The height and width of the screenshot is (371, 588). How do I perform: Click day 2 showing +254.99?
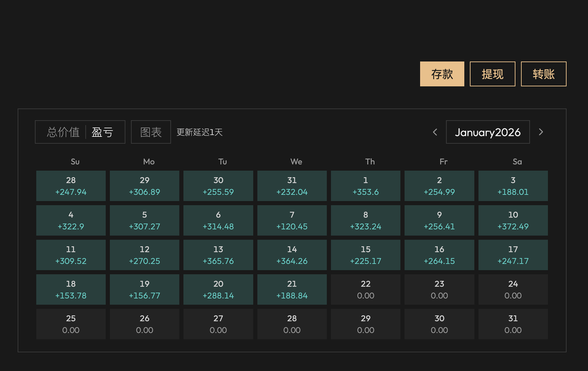(440, 186)
